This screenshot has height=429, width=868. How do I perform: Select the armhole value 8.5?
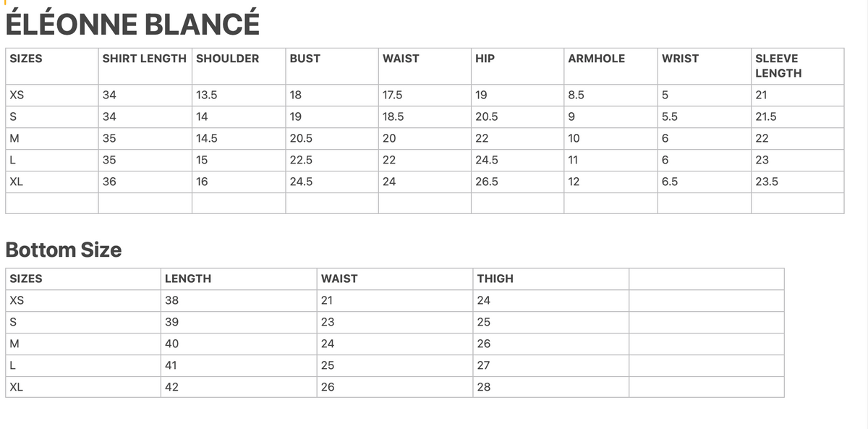pos(576,95)
